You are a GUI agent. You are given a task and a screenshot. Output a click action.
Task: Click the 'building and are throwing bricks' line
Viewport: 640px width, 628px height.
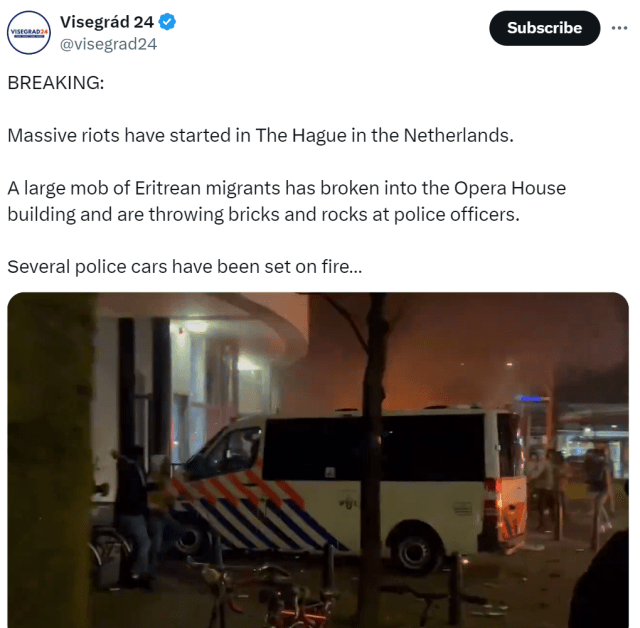(x=263, y=214)
